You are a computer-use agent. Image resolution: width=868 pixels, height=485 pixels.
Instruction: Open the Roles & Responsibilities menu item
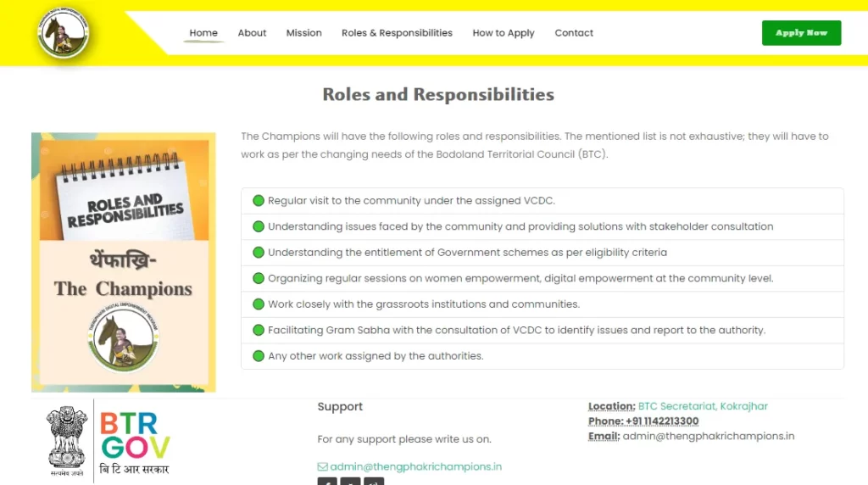(x=397, y=33)
